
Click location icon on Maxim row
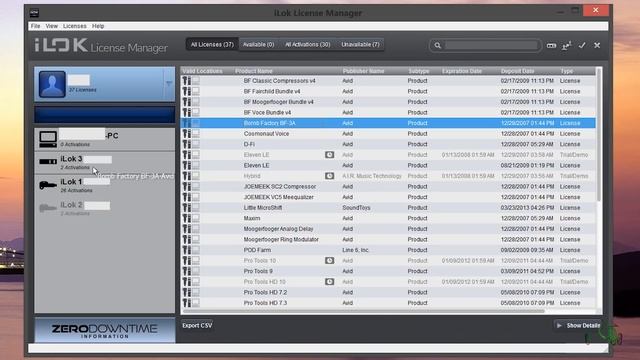pyautogui.click(x=191, y=218)
